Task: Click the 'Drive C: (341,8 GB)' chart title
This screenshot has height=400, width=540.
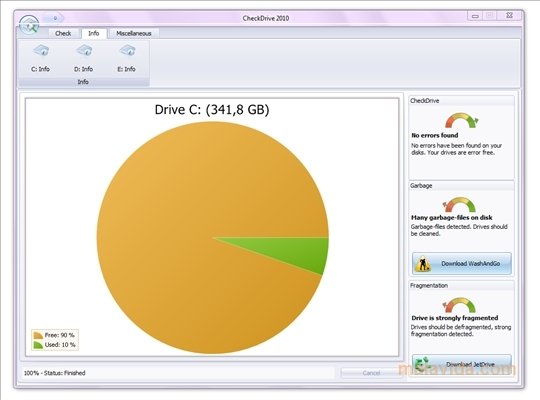Action: pyautogui.click(x=212, y=110)
